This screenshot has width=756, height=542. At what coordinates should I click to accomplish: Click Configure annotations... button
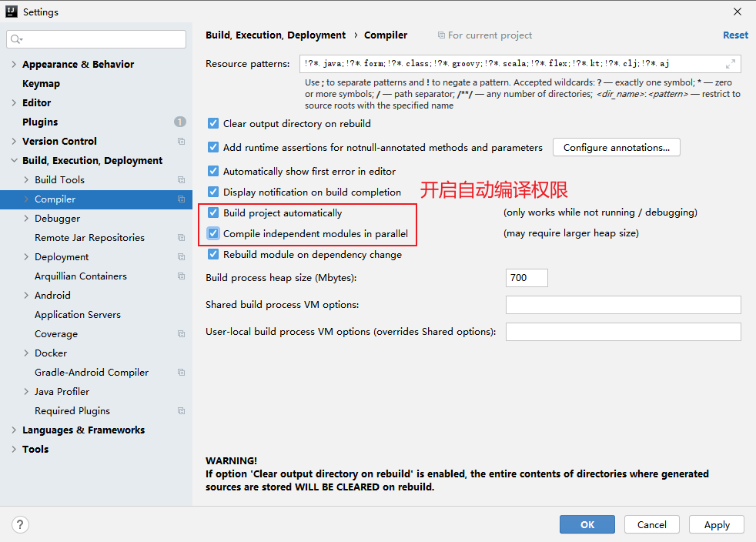pyautogui.click(x=616, y=148)
